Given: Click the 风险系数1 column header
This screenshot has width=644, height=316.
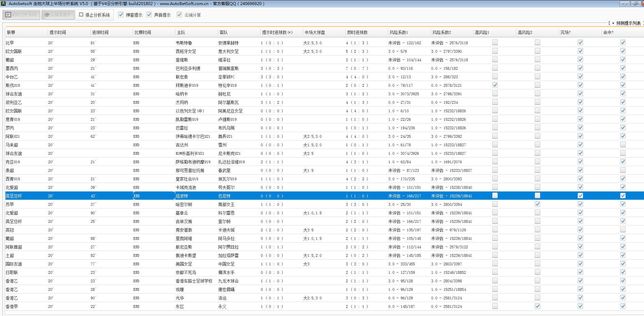Looking at the screenshot, I should click(398, 32).
